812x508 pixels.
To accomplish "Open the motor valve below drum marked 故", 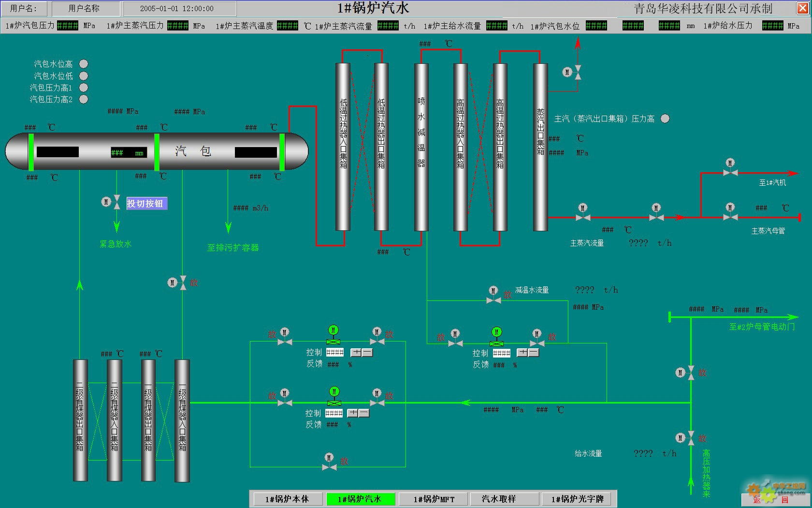I will coord(177,283).
